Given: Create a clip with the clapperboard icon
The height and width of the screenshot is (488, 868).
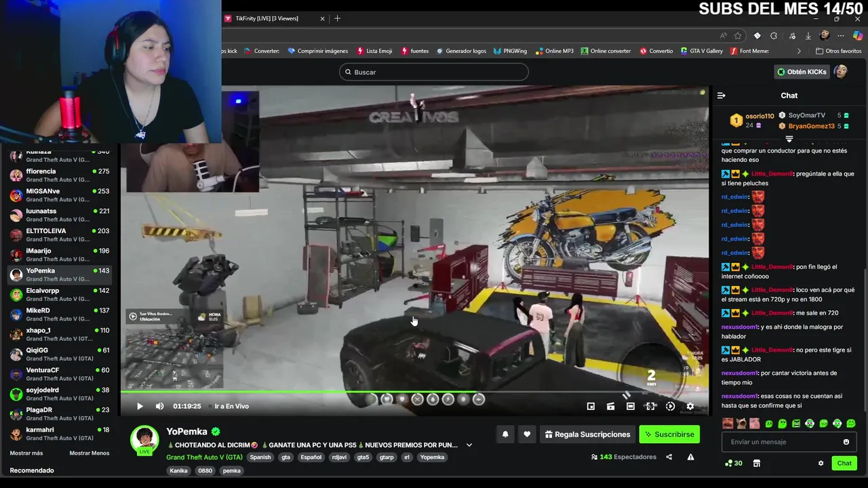Looking at the screenshot, I should pyautogui.click(x=610, y=406).
